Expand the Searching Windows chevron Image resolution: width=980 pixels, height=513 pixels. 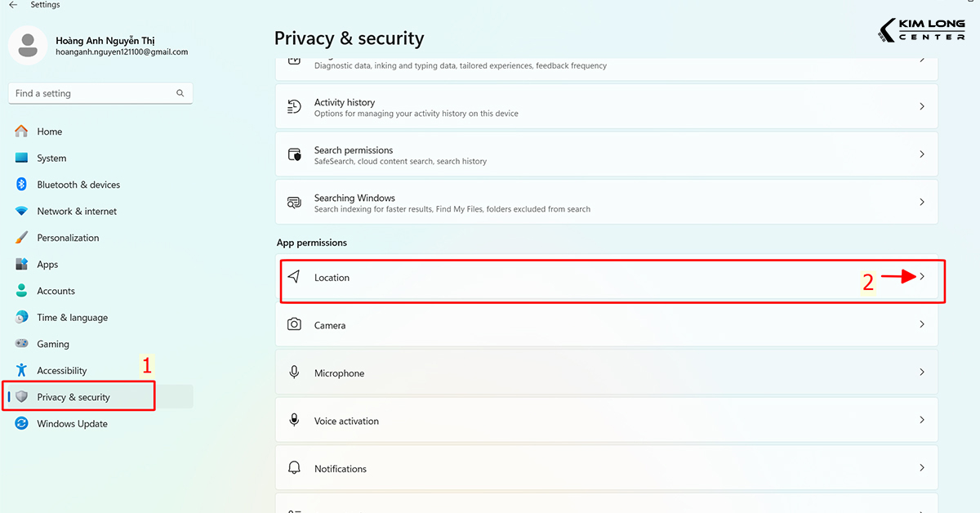[922, 202]
